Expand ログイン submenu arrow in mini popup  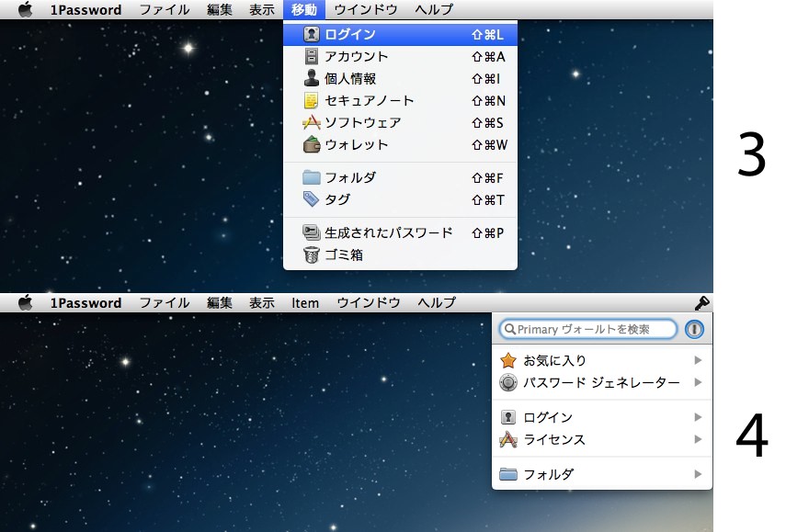(698, 417)
